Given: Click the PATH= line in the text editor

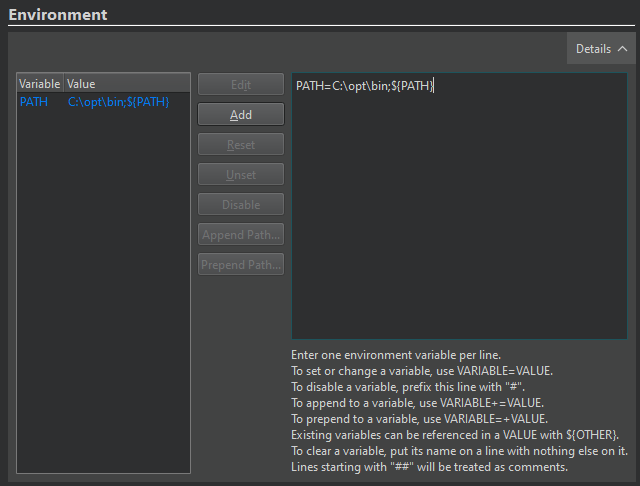Looking at the screenshot, I should coord(364,87).
